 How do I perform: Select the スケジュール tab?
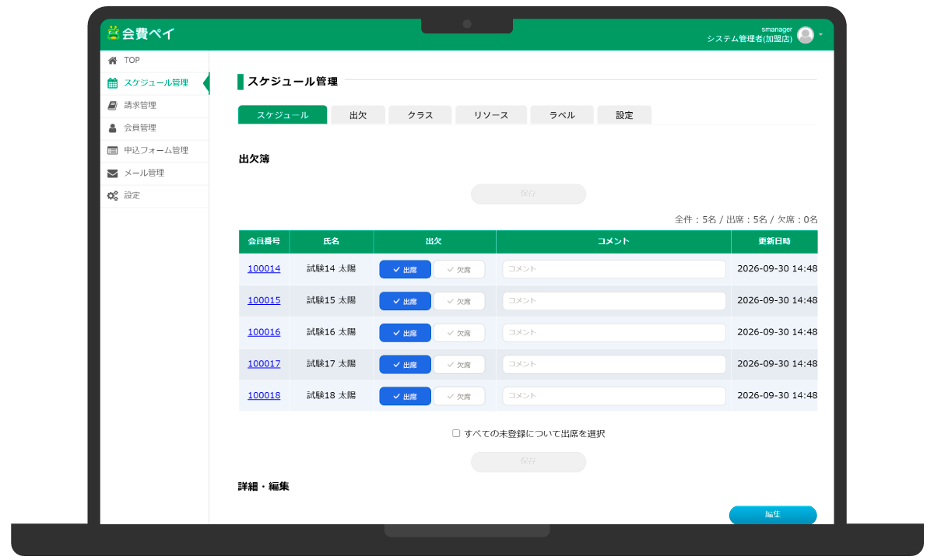[x=283, y=115]
